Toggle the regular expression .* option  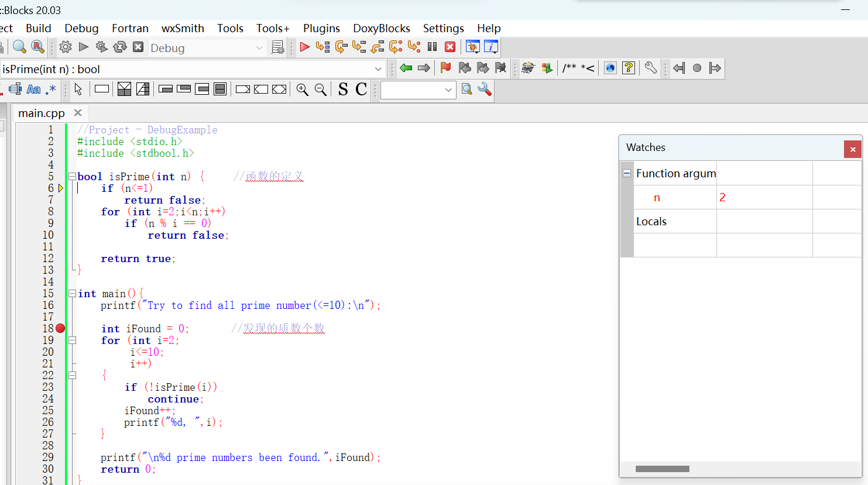(51, 89)
